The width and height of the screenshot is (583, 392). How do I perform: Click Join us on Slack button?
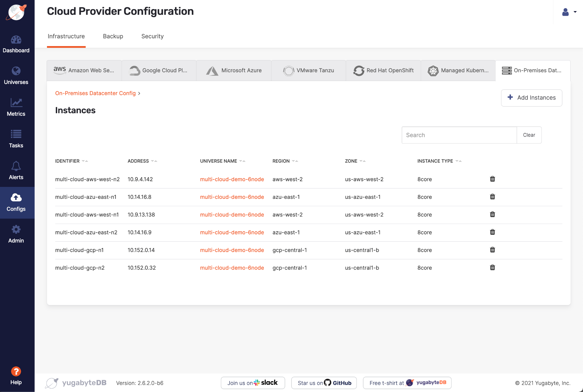click(x=253, y=383)
